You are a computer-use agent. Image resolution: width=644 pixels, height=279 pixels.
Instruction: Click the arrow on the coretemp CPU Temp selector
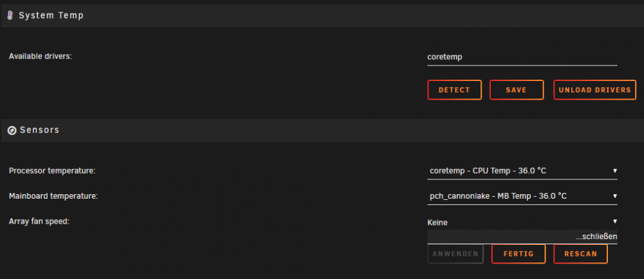click(615, 170)
